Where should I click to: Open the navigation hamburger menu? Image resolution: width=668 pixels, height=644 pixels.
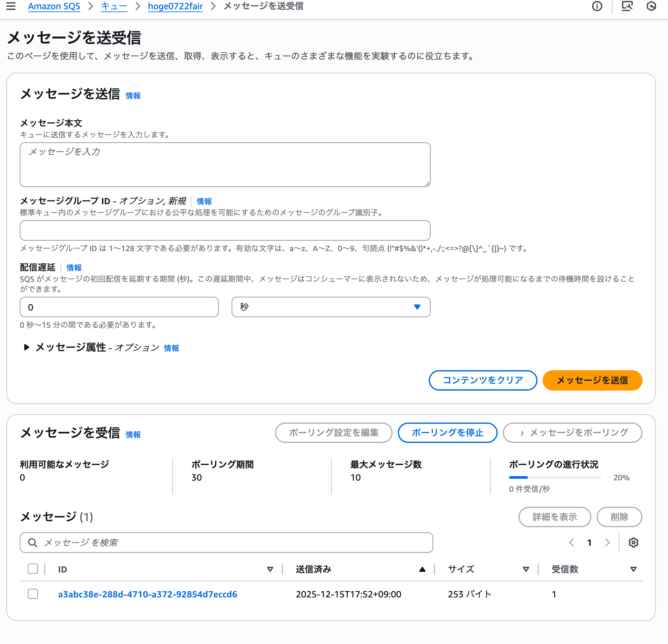click(11, 6)
